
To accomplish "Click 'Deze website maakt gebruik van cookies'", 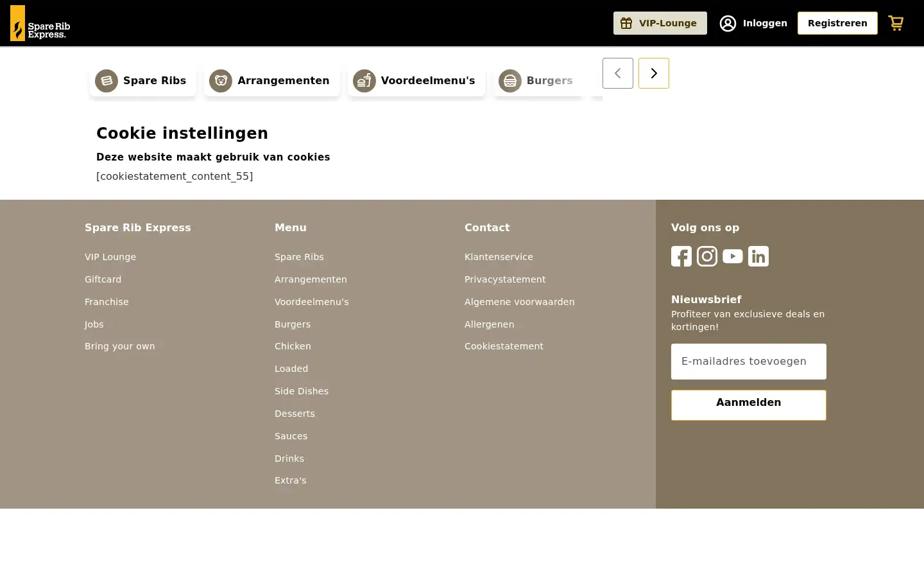I will point(213,157).
